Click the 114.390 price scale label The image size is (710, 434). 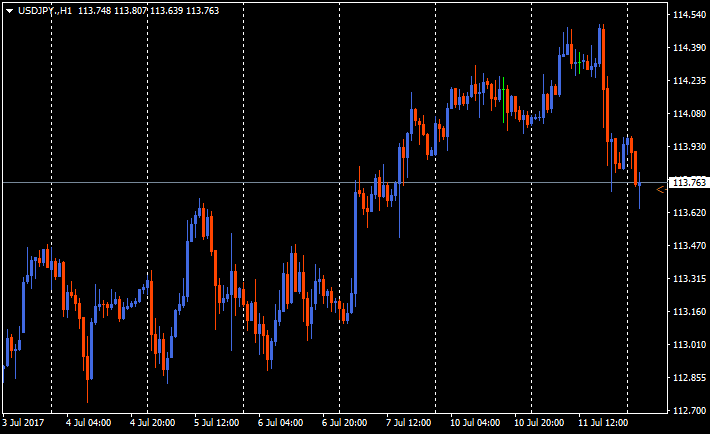[x=690, y=48]
